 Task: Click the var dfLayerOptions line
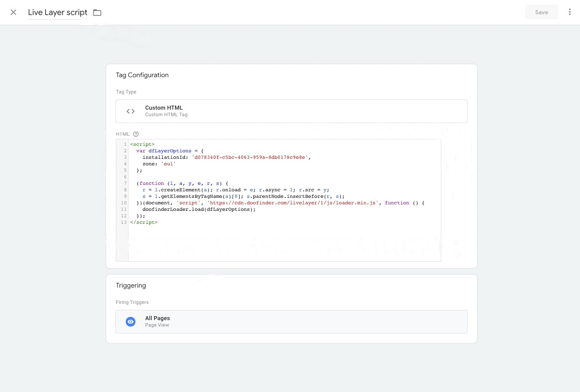tap(170, 151)
